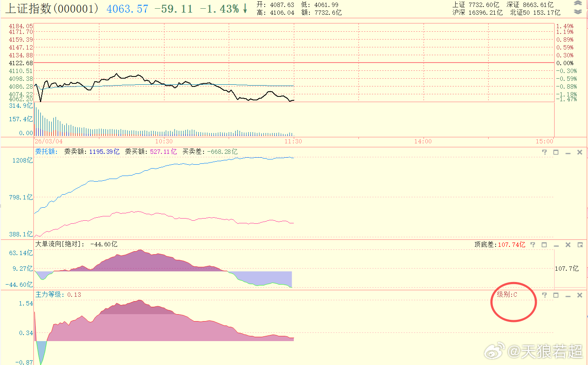Click the 买卖差:-668.28亿 value

click(210, 152)
